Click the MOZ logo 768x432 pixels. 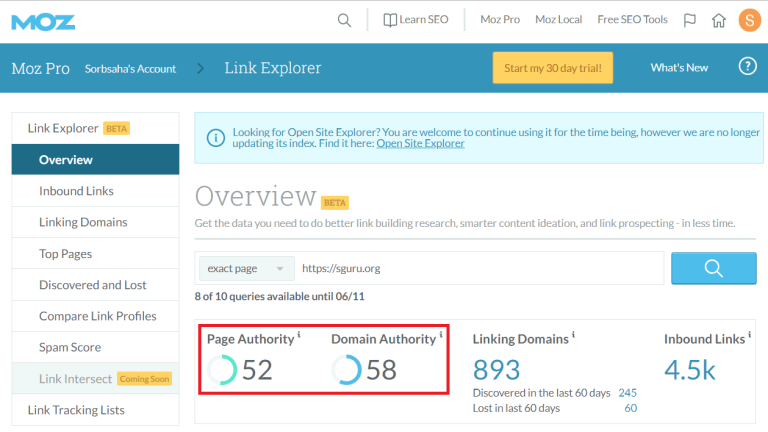[x=43, y=22]
